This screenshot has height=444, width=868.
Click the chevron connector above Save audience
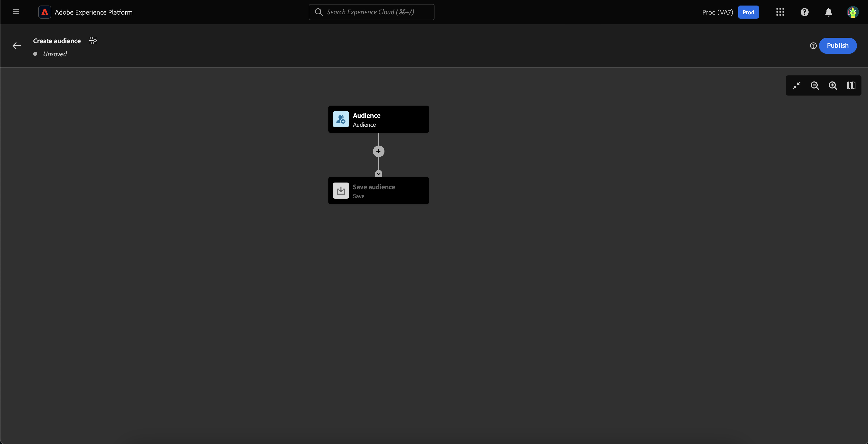(x=378, y=174)
